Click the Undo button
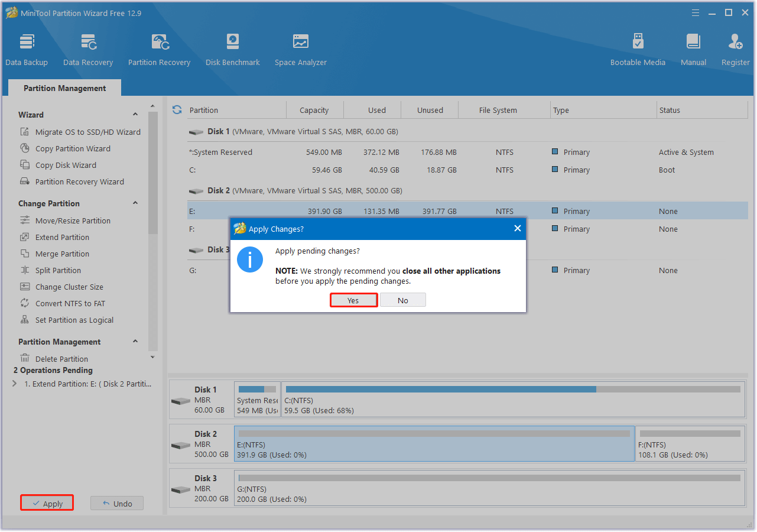 tap(117, 504)
